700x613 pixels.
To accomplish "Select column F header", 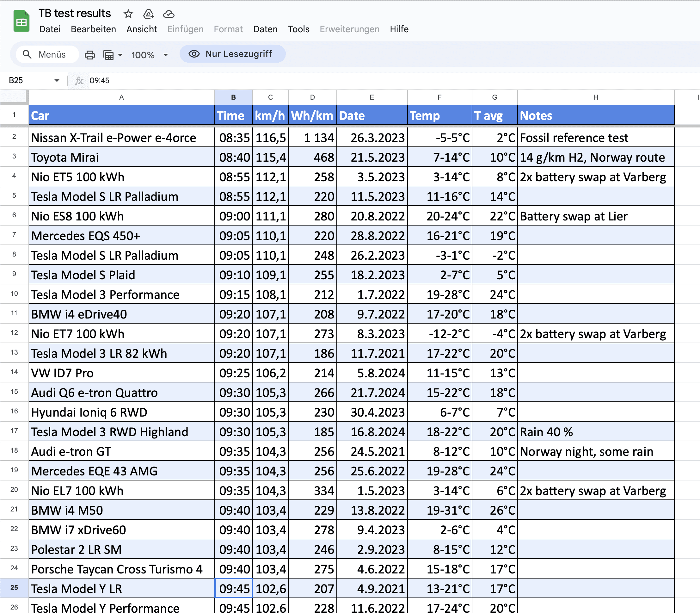I will tap(440, 97).
